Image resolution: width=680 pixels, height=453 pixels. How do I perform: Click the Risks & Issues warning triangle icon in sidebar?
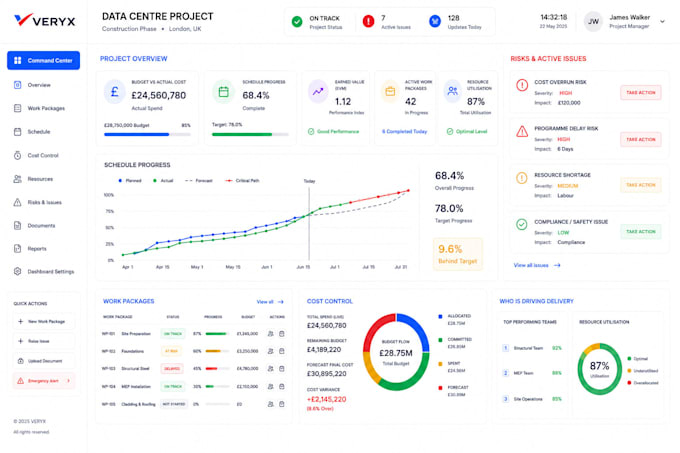[x=17, y=202]
